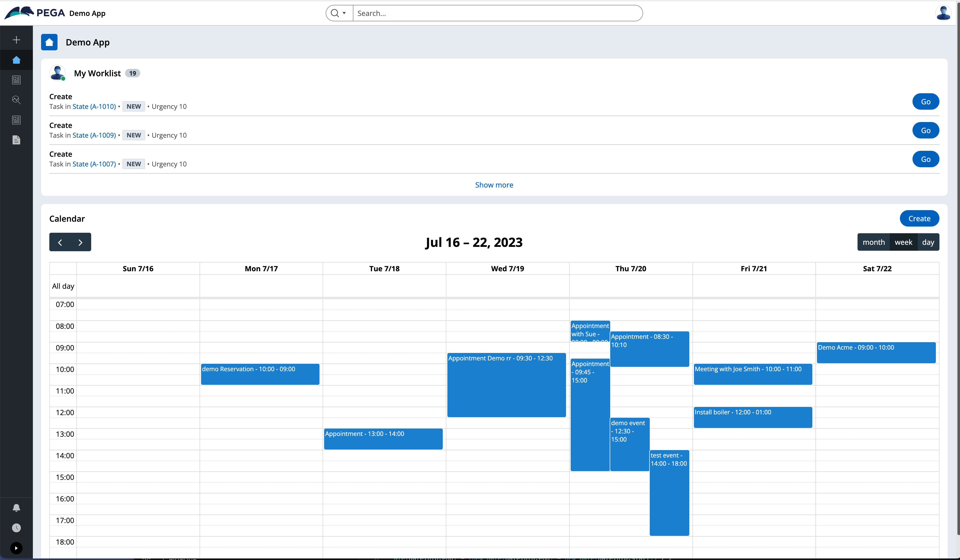Select the week view button

[903, 242]
